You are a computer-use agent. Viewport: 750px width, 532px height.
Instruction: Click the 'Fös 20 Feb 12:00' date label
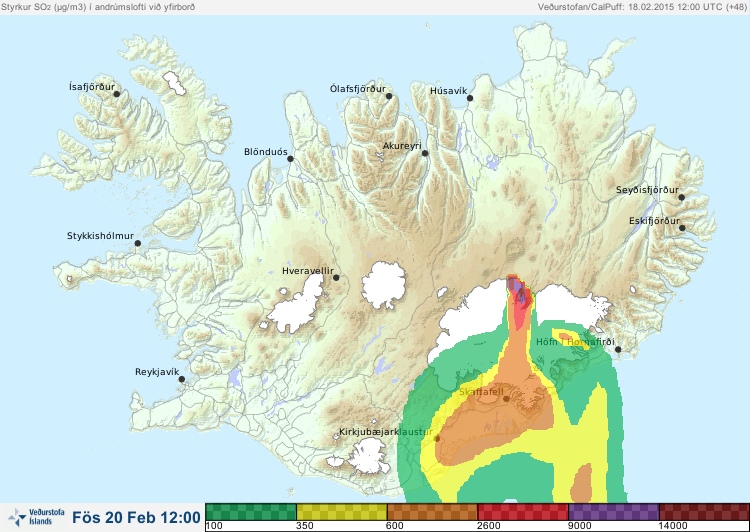tap(136, 517)
